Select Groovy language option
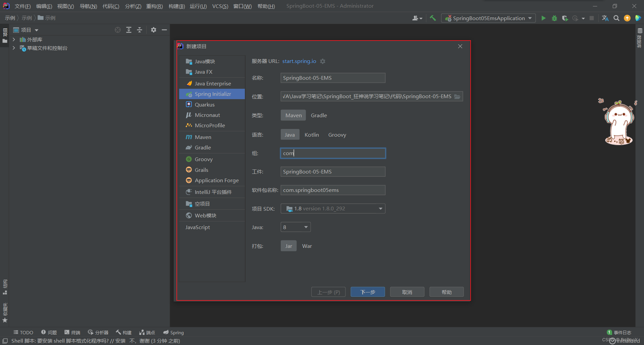The height and width of the screenshot is (345, 644). tap(337, 135)
